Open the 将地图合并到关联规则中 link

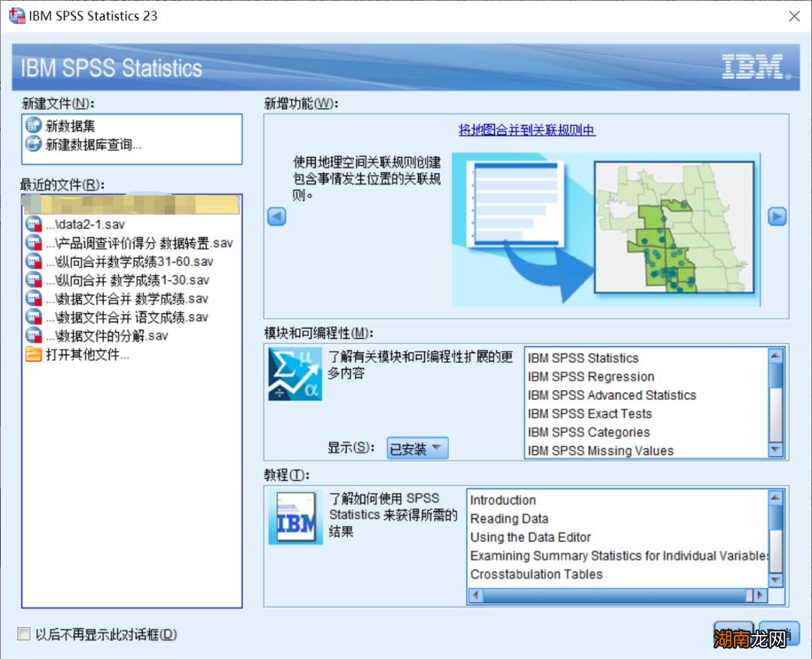[x=526, y=130]
